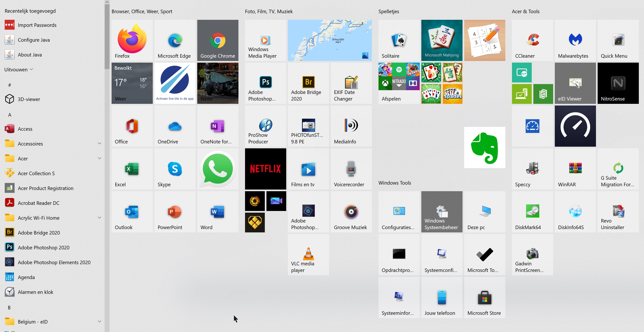Click the app list scrollbar up arrow
Viewport: 644px width, 332px height.
click(107, 2)
